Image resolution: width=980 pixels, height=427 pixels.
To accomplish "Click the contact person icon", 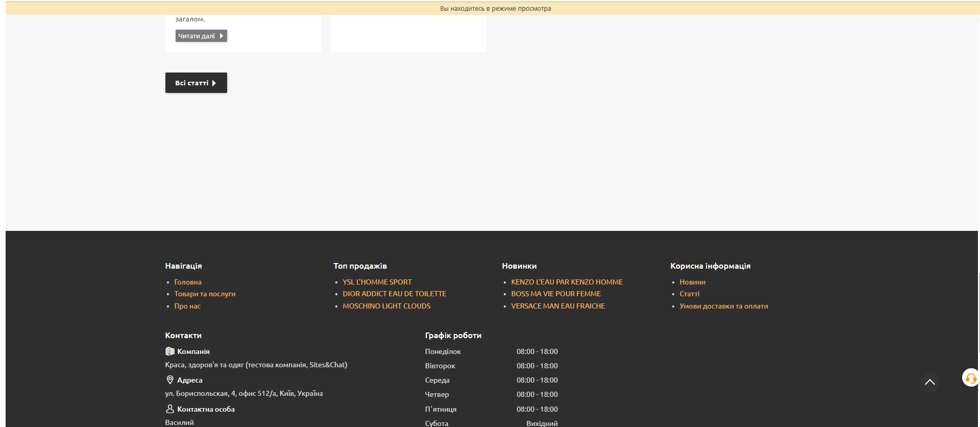I will point(170,409).
